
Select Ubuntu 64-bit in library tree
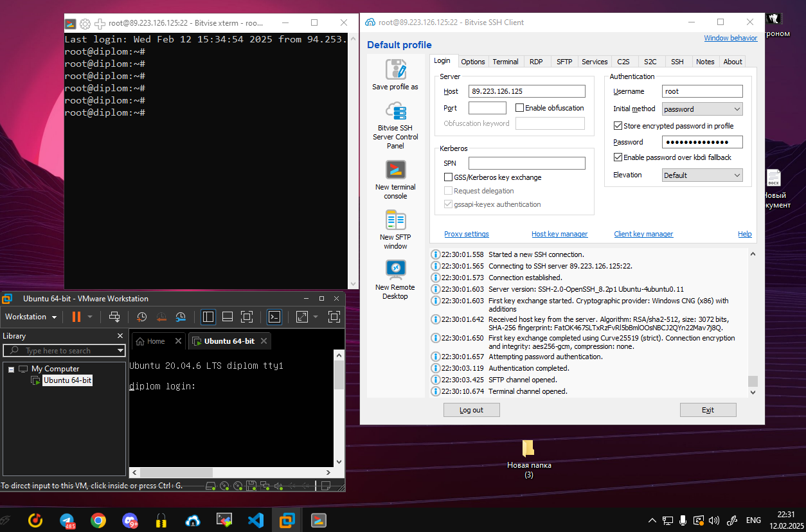pos(67,380)
